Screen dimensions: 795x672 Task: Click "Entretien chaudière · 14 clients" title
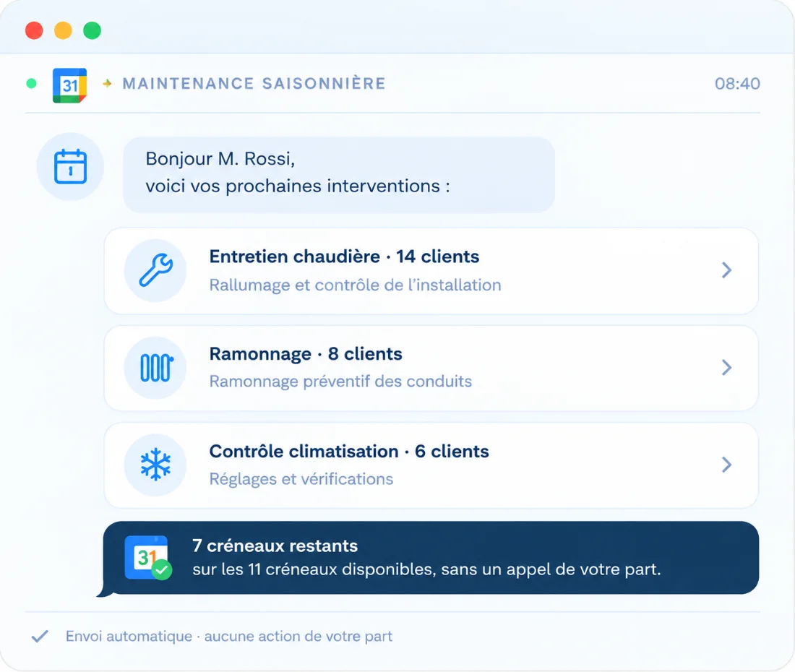(344, 257)
